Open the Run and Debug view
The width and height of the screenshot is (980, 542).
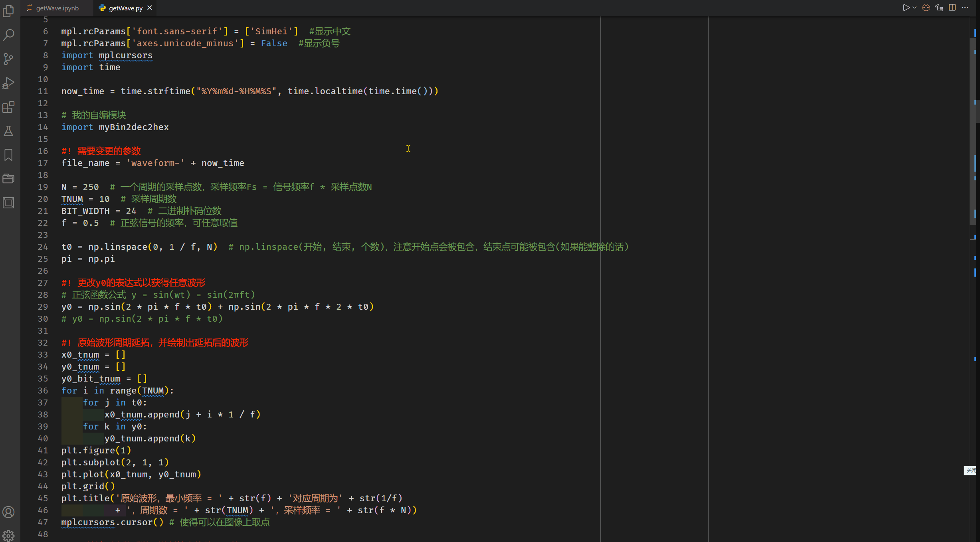coord(8,83)
